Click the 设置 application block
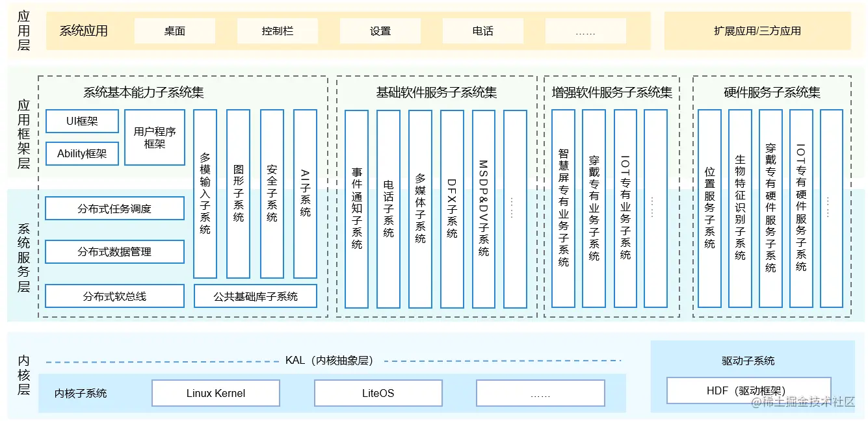 (x=380, y=30)
